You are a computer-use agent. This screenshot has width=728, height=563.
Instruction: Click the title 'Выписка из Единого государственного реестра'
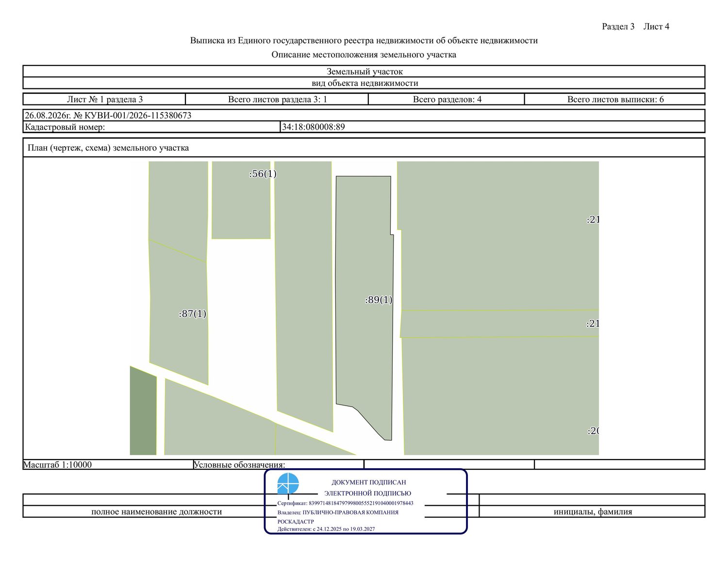[x=364, y=40]
